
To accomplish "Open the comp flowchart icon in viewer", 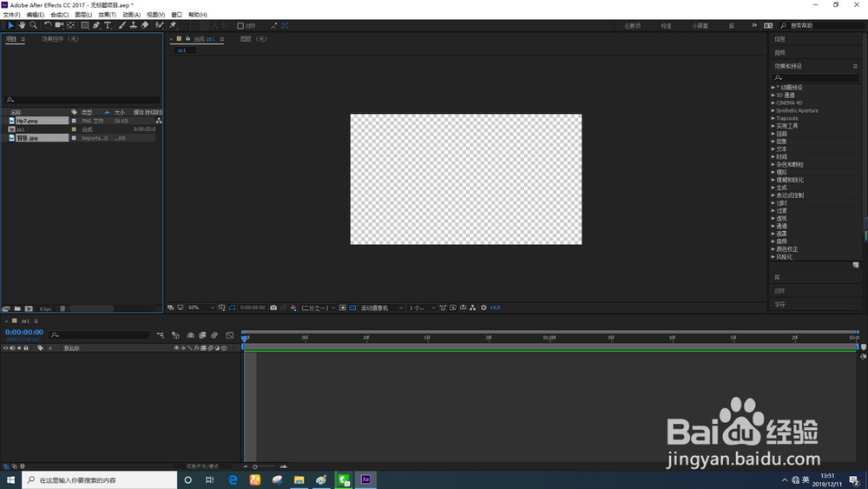I will point(473,308).
